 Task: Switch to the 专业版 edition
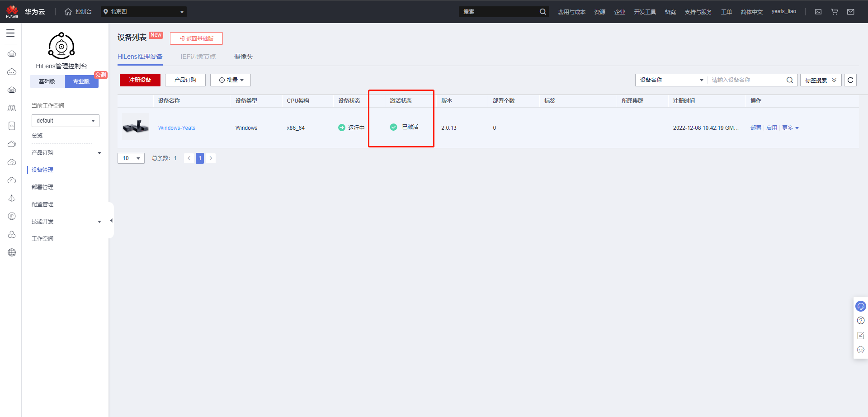pyautogui.click(x=81, y=81)
